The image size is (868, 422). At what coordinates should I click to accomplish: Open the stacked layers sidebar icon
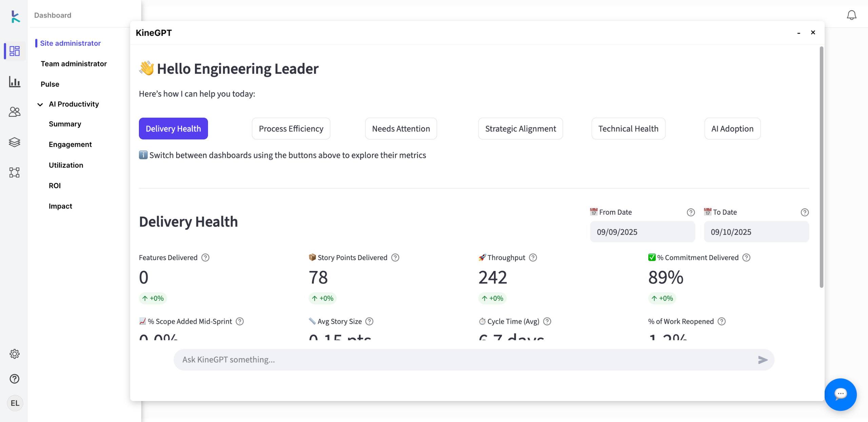(14, 142)
